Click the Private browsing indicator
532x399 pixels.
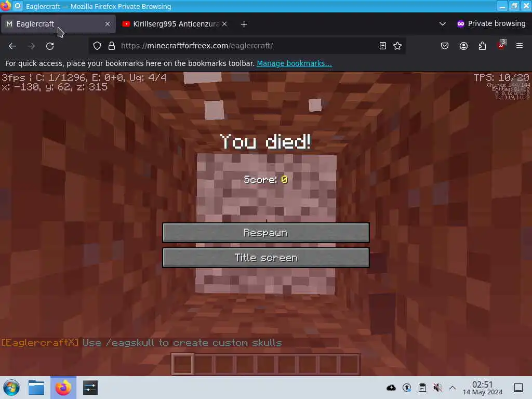point(491,24)
